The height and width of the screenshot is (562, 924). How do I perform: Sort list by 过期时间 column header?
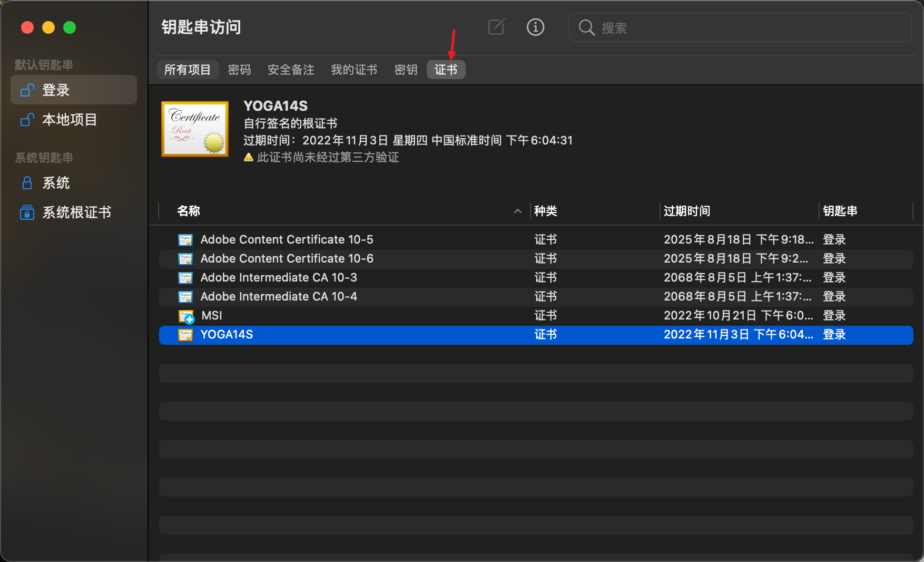687,211
